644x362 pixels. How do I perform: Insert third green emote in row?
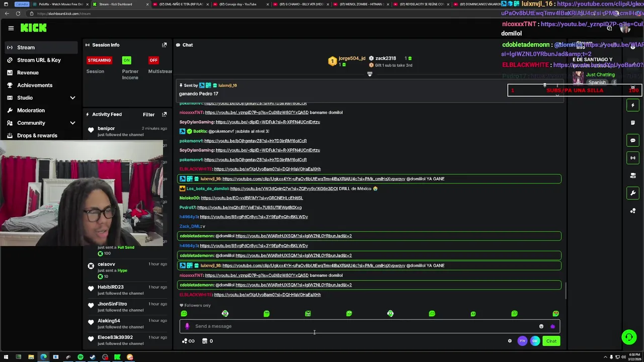[x=266, y=314]
